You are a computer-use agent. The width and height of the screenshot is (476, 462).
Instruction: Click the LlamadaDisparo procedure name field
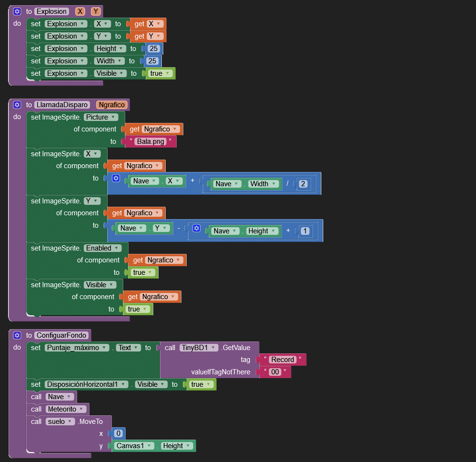[62, 105]
